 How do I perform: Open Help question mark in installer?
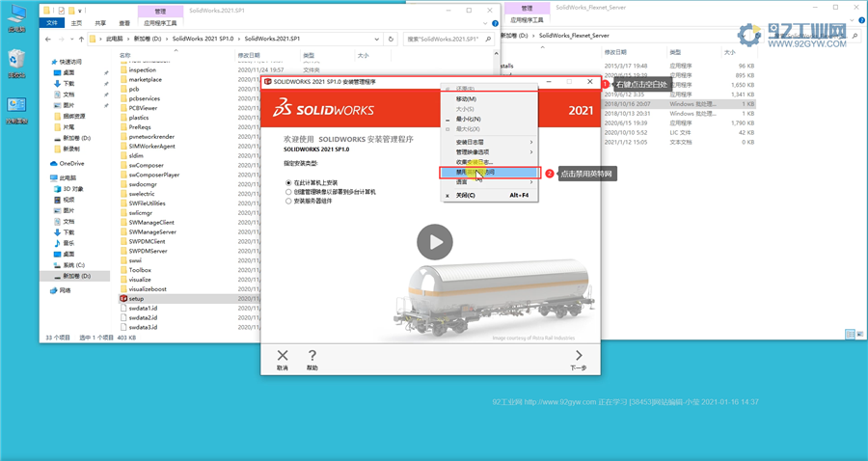coord(312,355)
